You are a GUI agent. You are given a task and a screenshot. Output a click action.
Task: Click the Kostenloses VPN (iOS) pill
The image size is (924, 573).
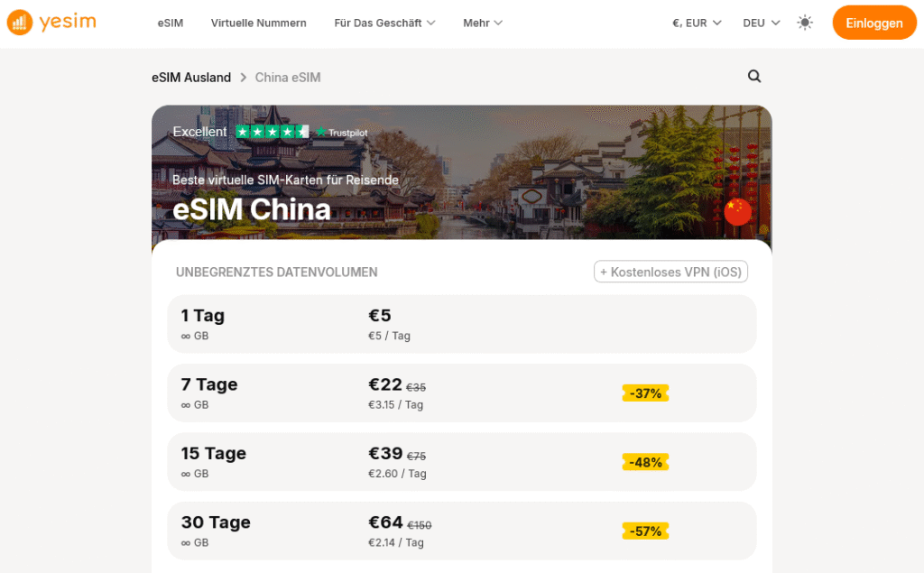click(670, 271)
